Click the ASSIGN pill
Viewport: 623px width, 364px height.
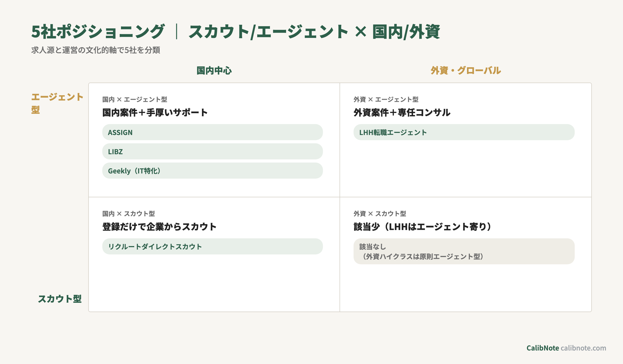tap(212, 132)
